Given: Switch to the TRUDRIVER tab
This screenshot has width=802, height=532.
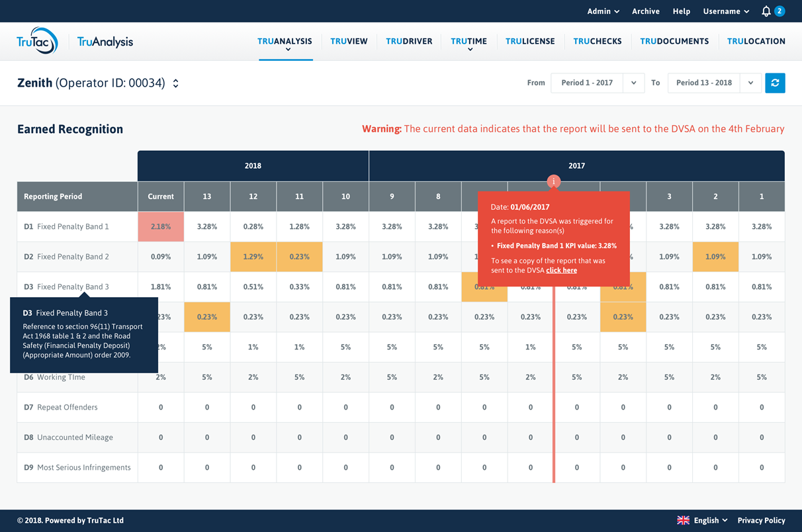Looking at the screenshot, I should pyautogui.click(x=409, y=41).
